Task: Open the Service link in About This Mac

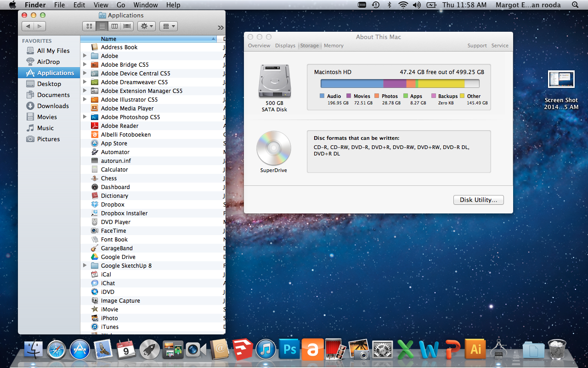Action: pos(500,46)
